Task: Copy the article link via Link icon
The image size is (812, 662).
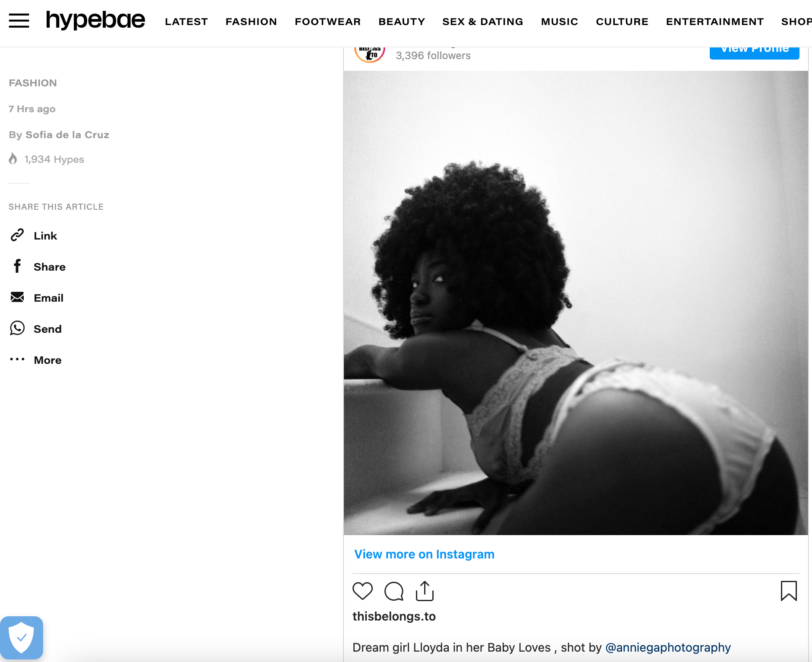Action: pos(33,236)
